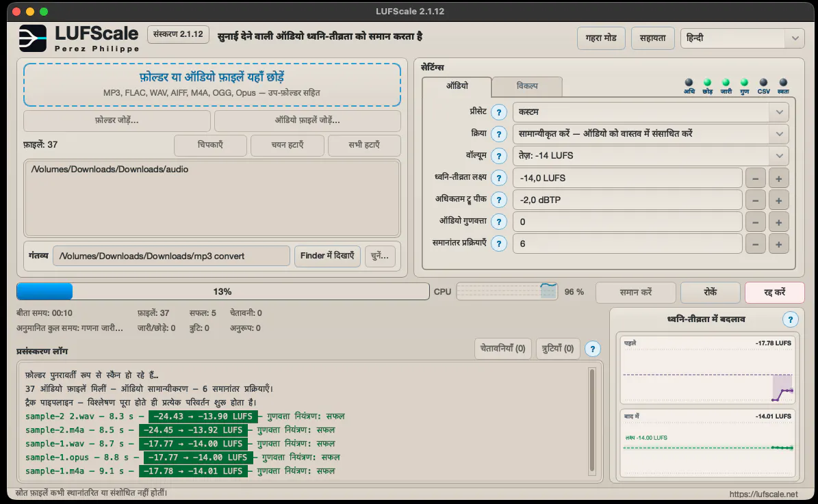Switch to the ऑडियो tab
This screenshot has width=818, height=504.
(457, 86)
